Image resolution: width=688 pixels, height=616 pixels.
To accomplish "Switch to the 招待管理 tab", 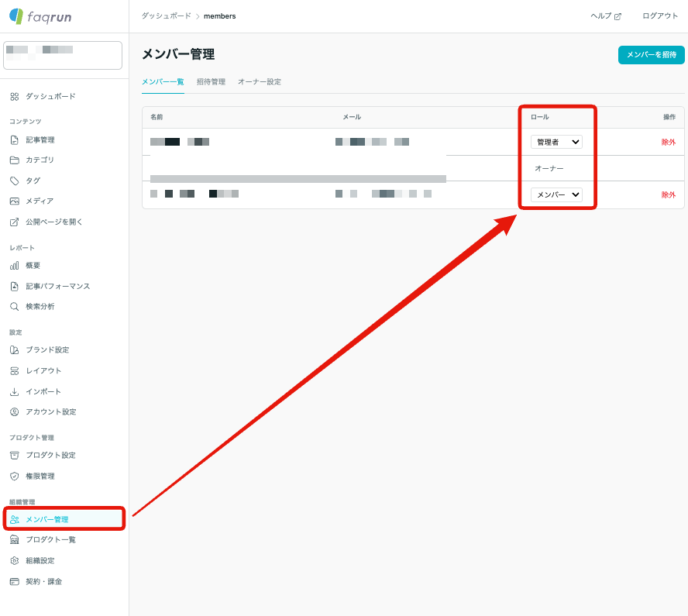I will coord(211,81).
